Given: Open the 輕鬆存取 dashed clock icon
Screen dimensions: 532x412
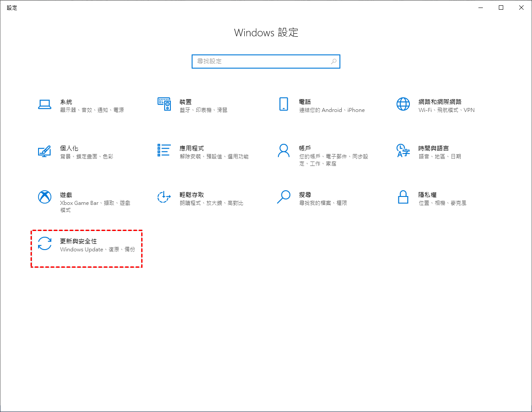Looking at the screenshot, I should [x=164, y=197].
